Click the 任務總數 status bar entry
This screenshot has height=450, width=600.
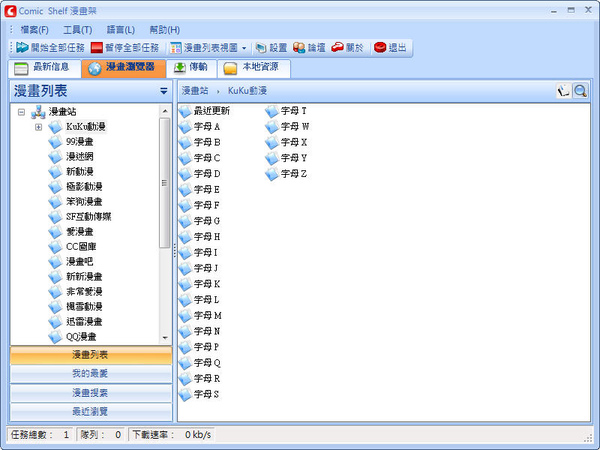tap(41, 435)
